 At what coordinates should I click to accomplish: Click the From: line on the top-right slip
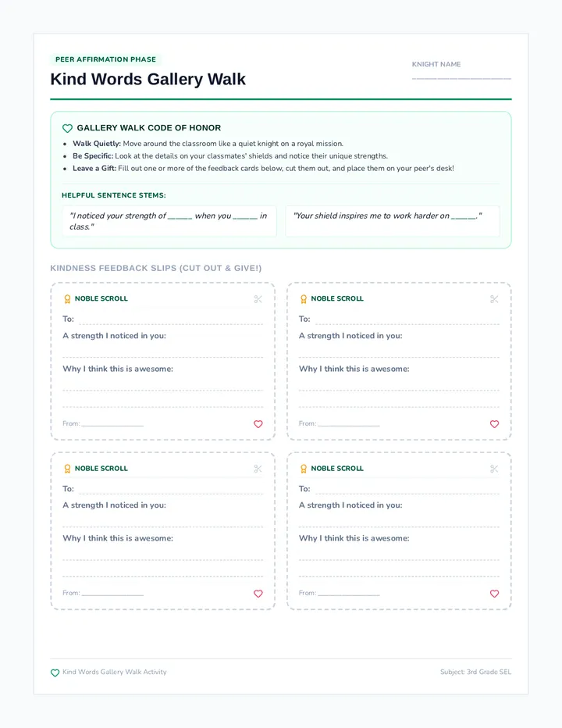(x=349, y=424)
